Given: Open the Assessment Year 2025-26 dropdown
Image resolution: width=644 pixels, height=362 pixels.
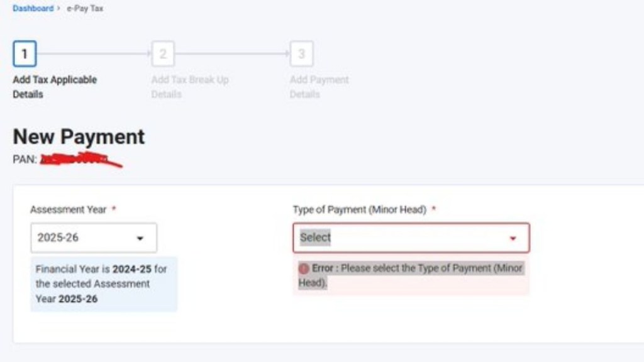Looking at the screenshot, I should coord(93,238).
